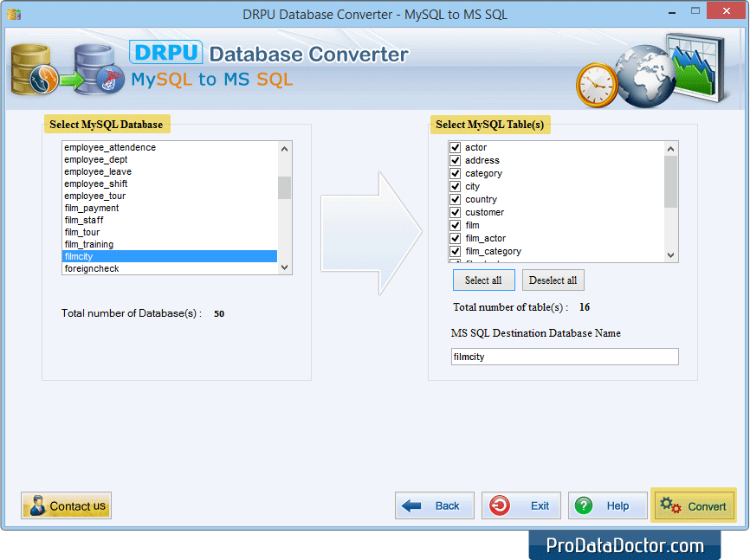Click database list scroll down arrow
Viewport: 750px width, 560px height.
285,267
